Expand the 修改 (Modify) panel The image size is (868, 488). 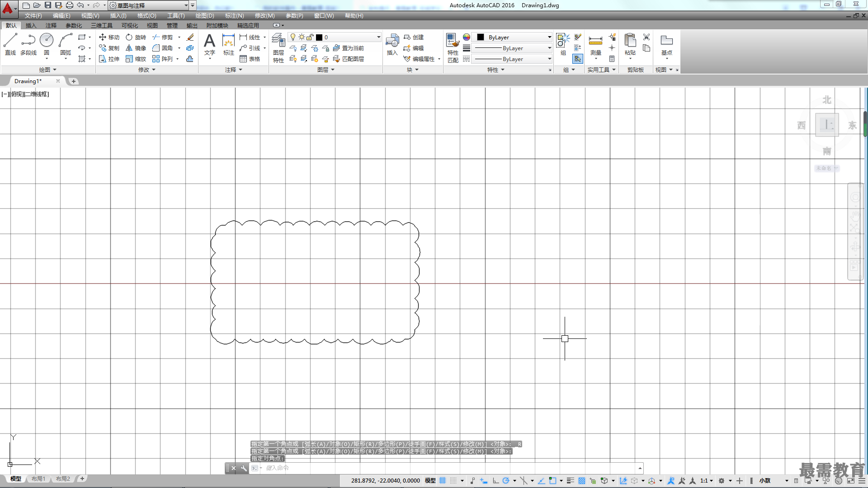point(146,70)
